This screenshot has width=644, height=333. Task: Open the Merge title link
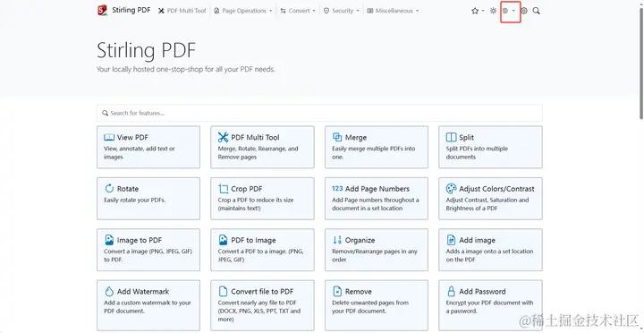tap(356, 137)
